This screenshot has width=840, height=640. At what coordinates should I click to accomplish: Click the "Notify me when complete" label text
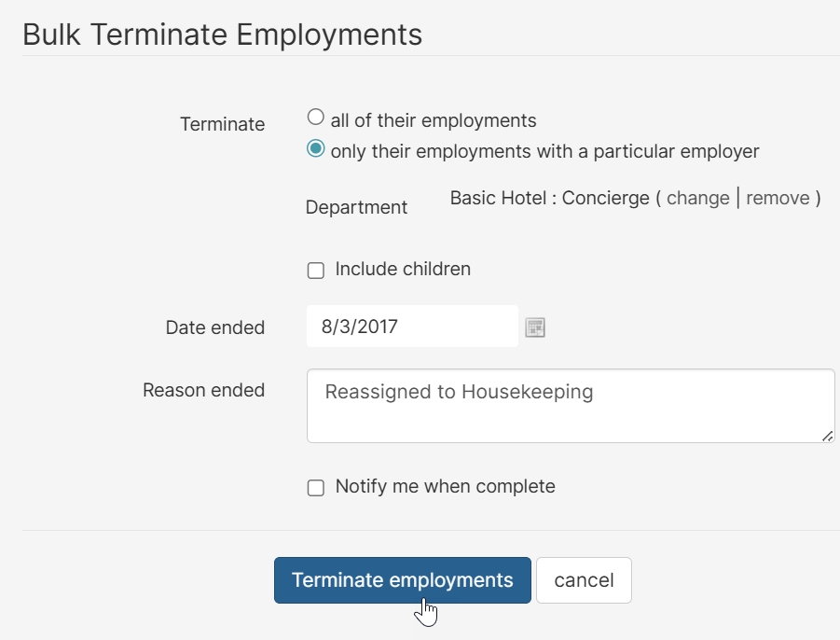click(445, 487)
